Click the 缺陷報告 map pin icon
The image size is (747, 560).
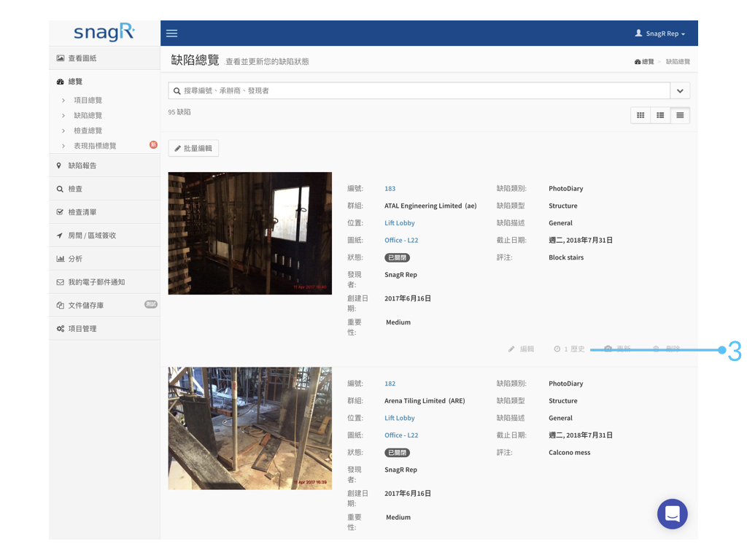58,166
